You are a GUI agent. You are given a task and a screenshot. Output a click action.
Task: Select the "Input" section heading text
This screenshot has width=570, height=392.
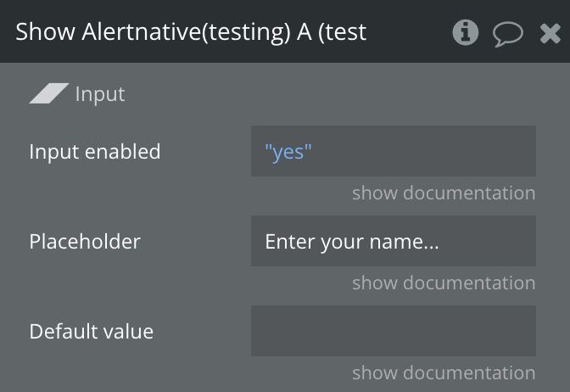tap(100, 94)
